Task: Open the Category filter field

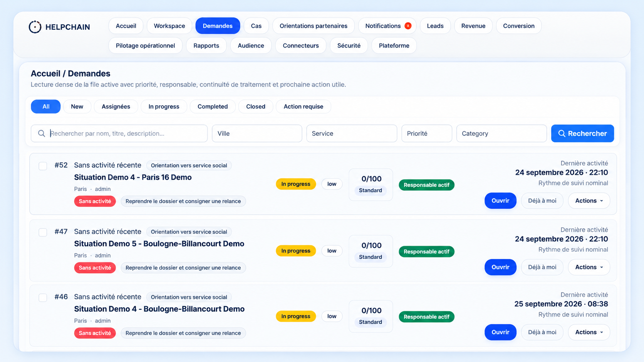Action: coord(501,133)
